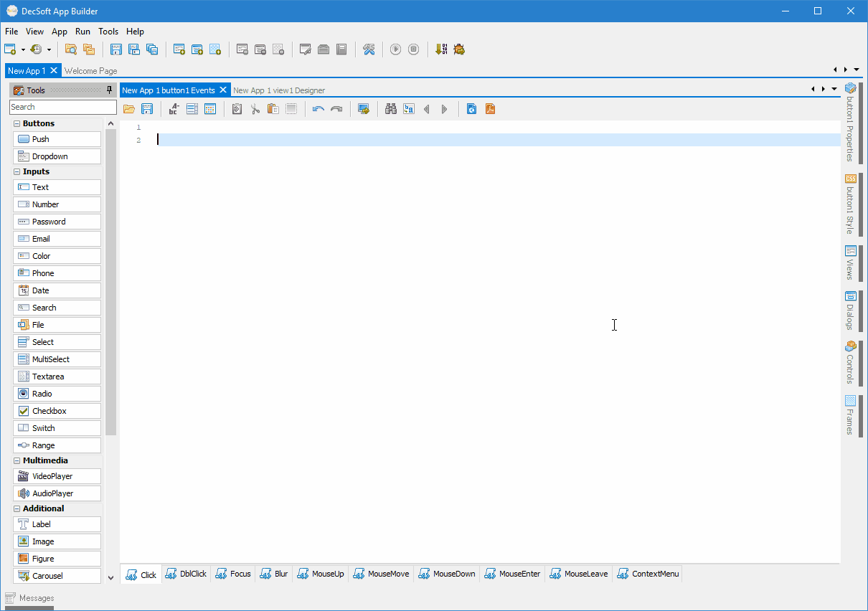Screen dimensions: 868x611
Task: Click the app options tools icon
Action: click(369, 49)
